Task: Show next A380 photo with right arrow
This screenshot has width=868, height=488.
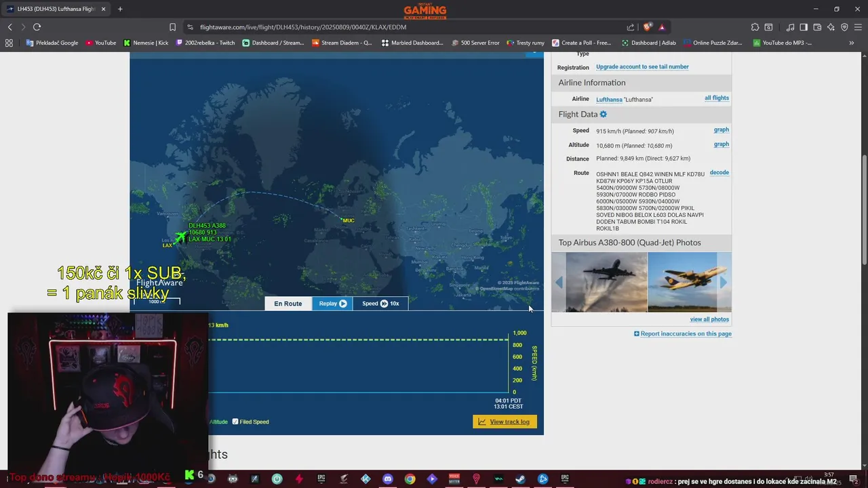Action: tap(724, 283)
